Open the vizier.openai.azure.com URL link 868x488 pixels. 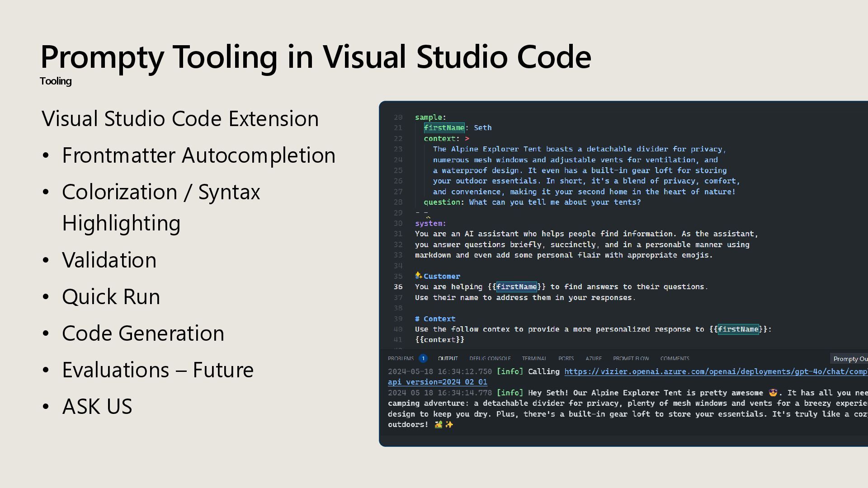click(716, 371)
